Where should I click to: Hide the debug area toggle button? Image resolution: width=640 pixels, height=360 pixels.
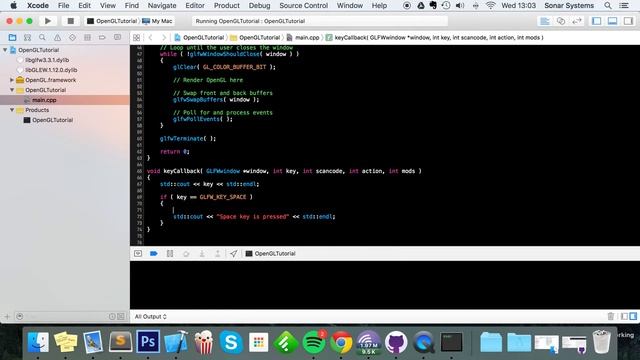138,253
